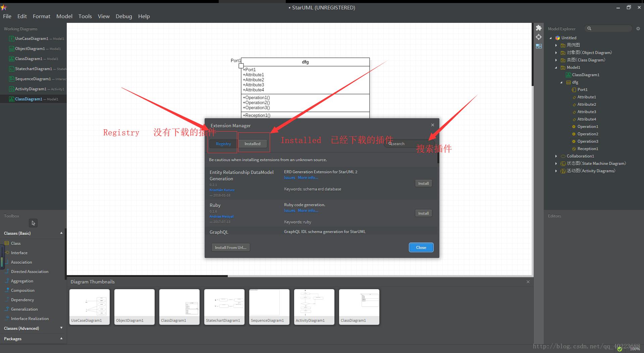644x353 pixels.
Task: Open the ActivityDiagram1 thumbnail
Action: [314, 307]
